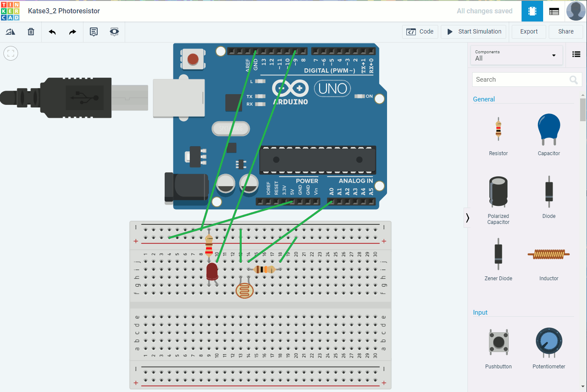Redo the last undone action
Image resolution: width=587 pixels, height=392 pixels.
click(73, 32)
